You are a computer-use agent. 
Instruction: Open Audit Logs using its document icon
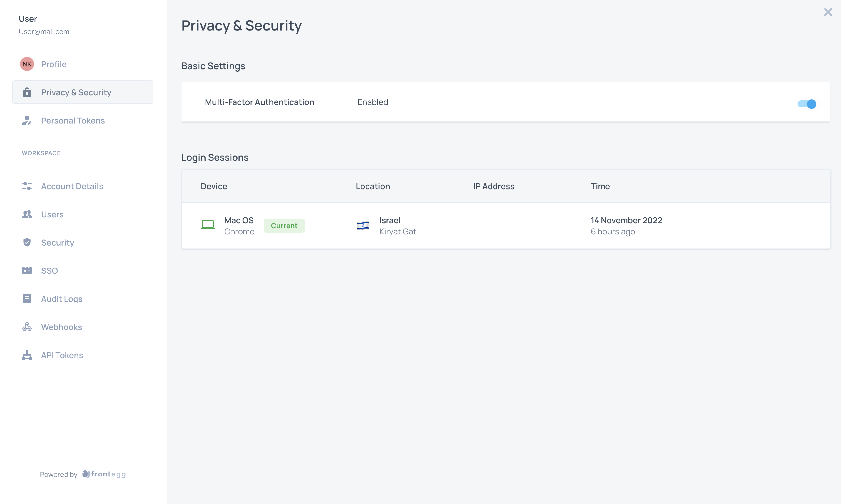click(27, 298)
